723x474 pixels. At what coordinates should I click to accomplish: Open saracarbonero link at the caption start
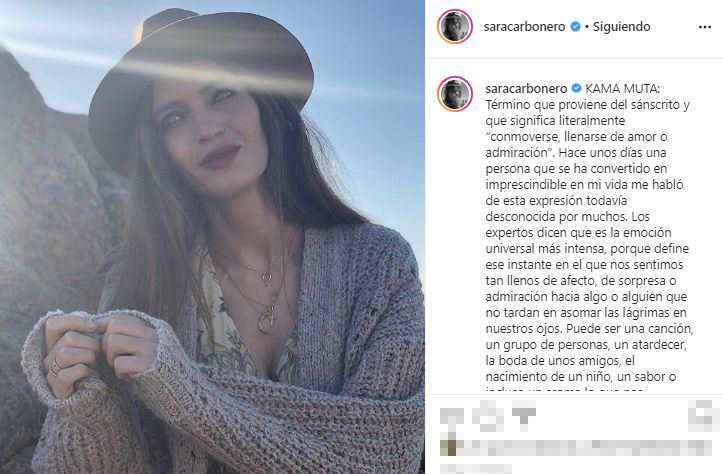[526, 88]
